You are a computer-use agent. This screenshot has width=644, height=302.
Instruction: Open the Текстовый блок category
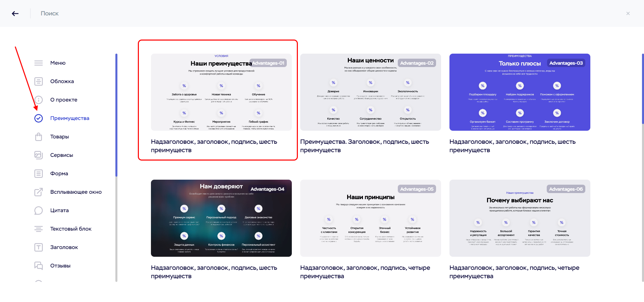[x=71, y=229]
